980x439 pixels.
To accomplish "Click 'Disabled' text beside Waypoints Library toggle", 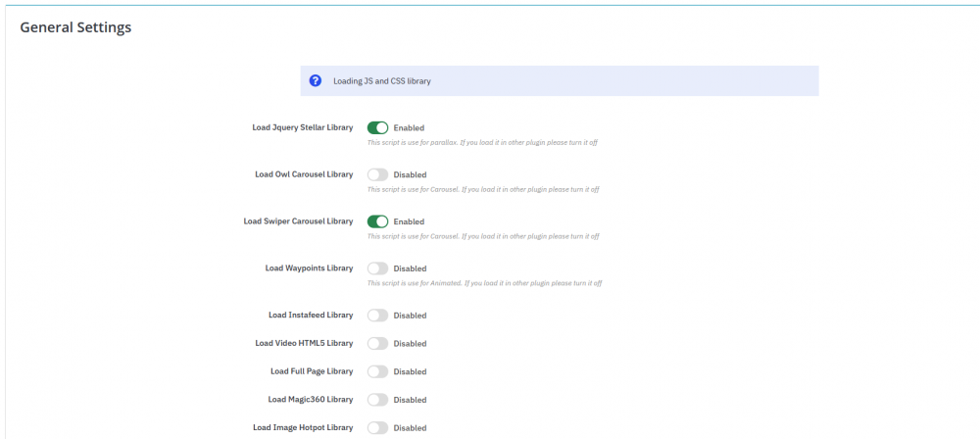I will click(x=410, y=268).
